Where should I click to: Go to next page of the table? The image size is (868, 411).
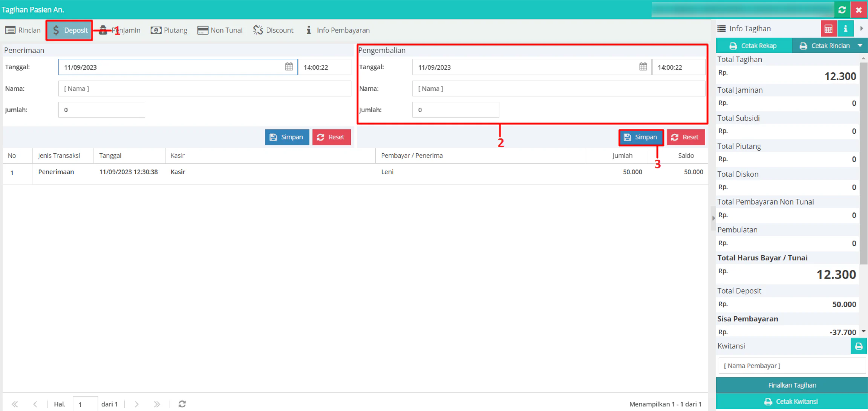click(x=136, y=404)
